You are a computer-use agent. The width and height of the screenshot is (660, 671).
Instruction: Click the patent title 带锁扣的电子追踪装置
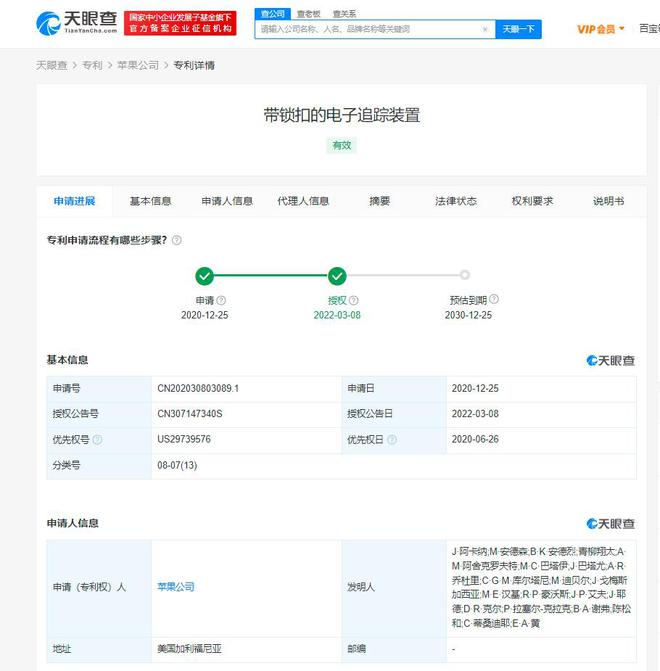(x=342, y=116)
